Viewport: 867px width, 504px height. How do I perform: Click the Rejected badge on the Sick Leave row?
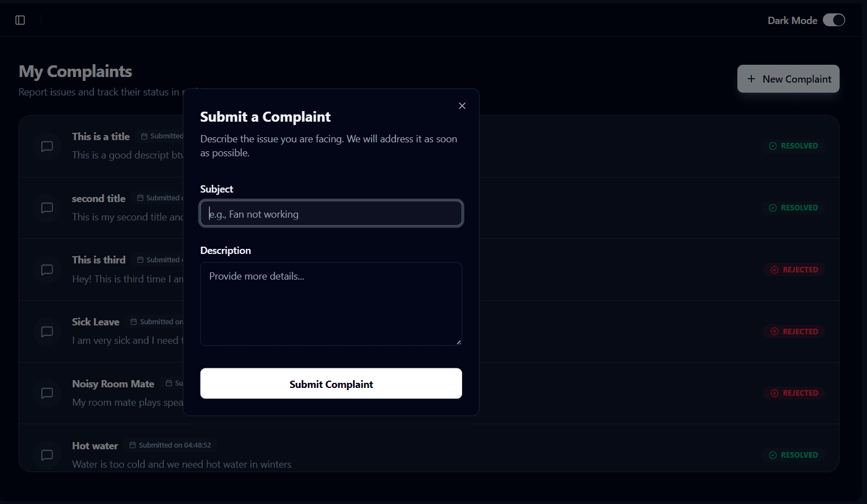[794, 332]
